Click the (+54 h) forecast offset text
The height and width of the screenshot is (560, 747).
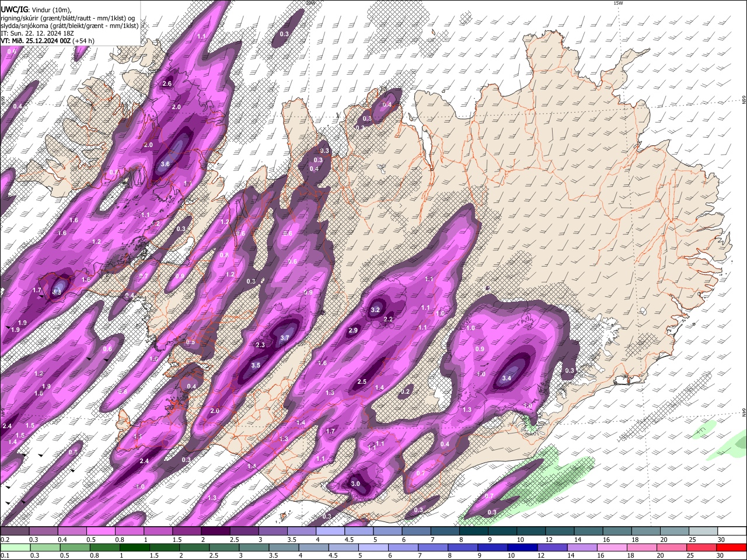coord(83,41)
